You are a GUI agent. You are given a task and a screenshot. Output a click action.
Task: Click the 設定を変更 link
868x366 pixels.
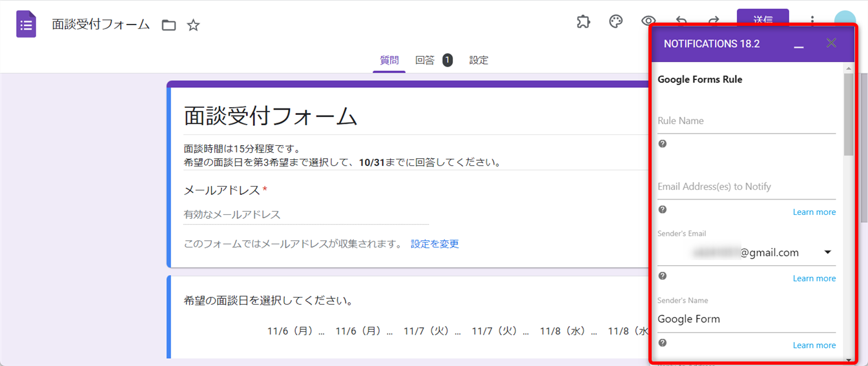pos(435,243)
